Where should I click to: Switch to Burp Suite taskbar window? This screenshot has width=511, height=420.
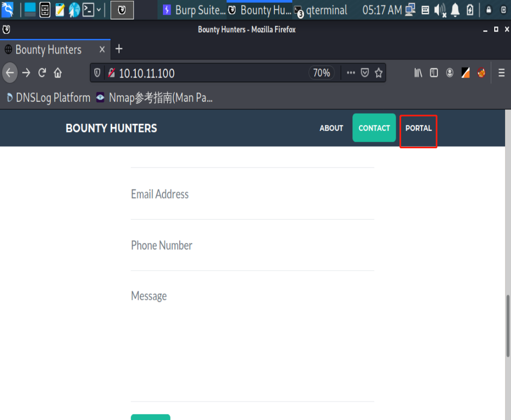194,10
